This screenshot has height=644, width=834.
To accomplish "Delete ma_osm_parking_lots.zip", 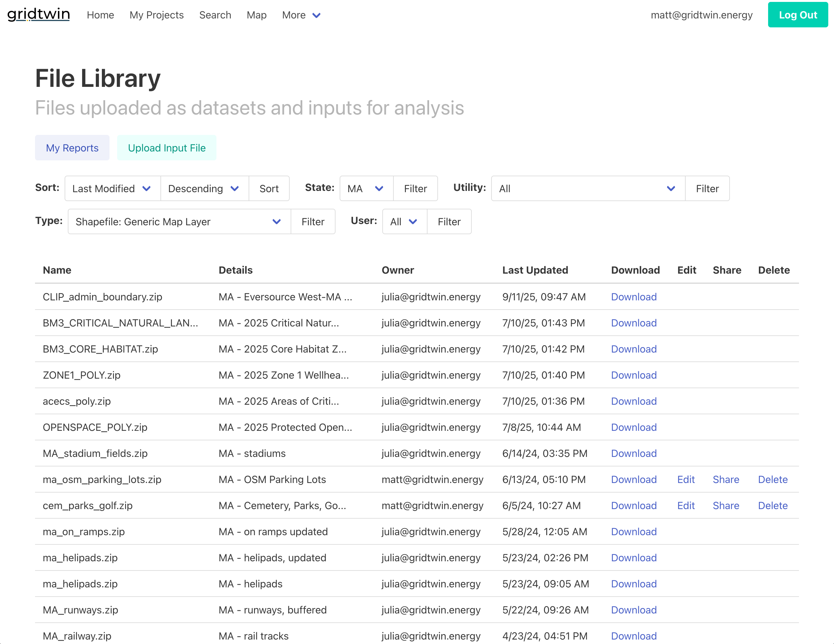I will (x=773, y=479).
